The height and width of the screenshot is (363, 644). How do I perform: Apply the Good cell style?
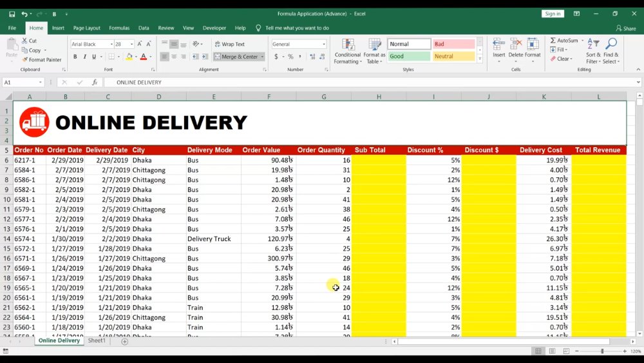pos(409,56)
